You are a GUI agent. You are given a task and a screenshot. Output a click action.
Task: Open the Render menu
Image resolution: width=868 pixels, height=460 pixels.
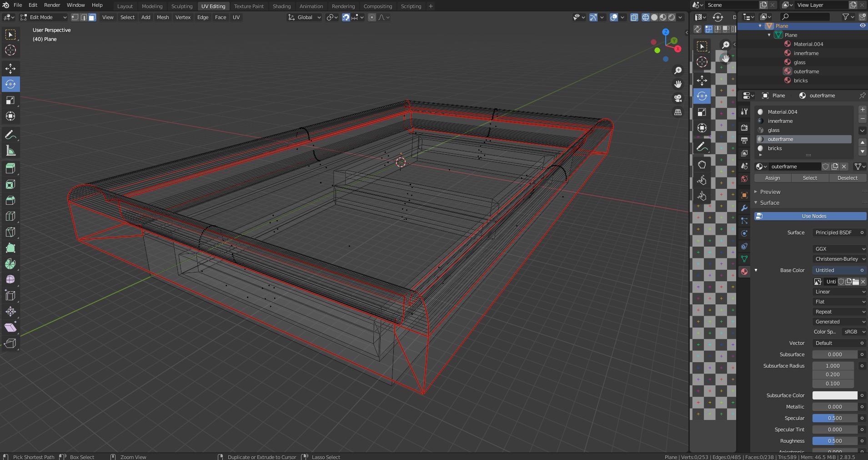click(x=52, y=5)
